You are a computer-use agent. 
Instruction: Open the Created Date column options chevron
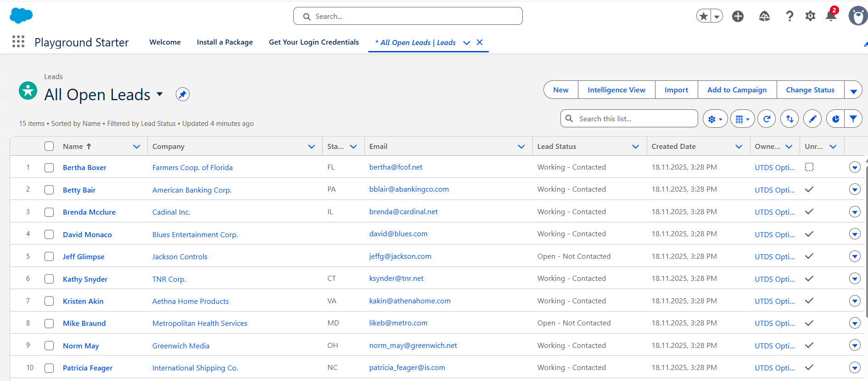click(739, 147)
